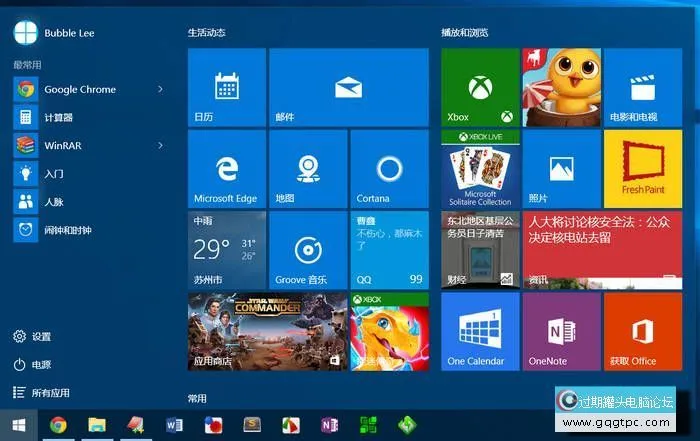Screen dimensions: 700x441
Task: Expand the Google Chrome jump list arrow
Action: tap(160, 89)
